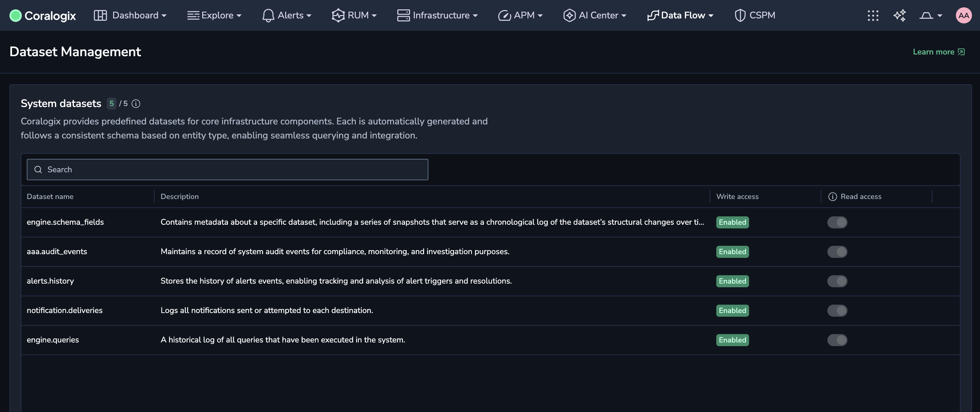Toggle read access for notification.deliveries
The height and width of the screenshot is (412, 980).
(837, 311)
